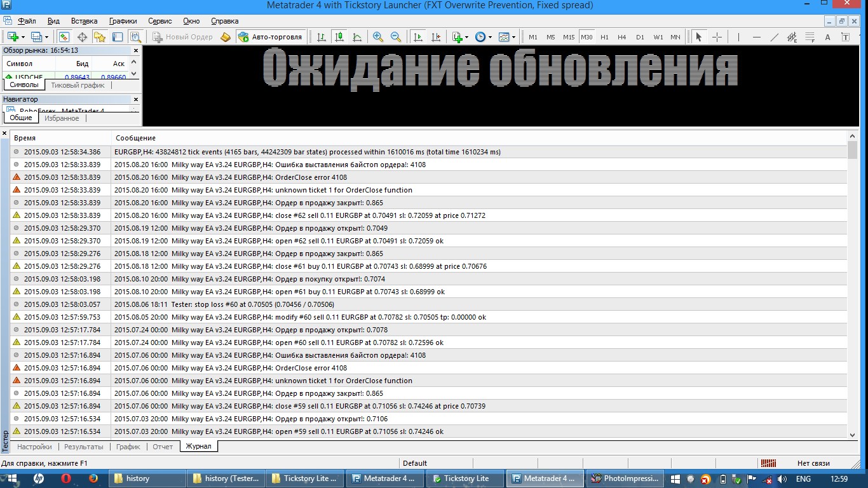Switch timeframe to M5
This screenshot has width=868, height=488.
pyautogui.click(x=550, y=37)
